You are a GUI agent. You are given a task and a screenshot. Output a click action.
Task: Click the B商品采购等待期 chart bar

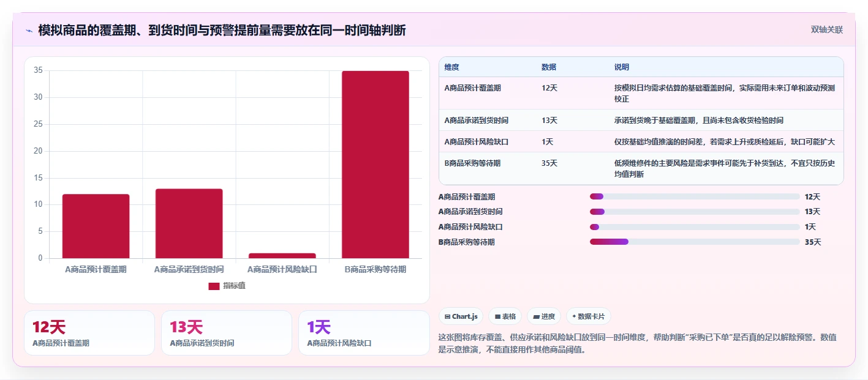[375, 165]
